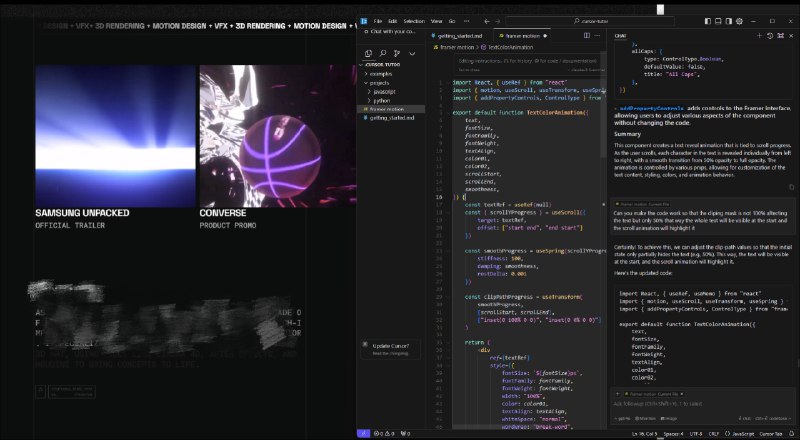Click the ports indicator in status bar

pyautogui.click(x=405, y=434)
